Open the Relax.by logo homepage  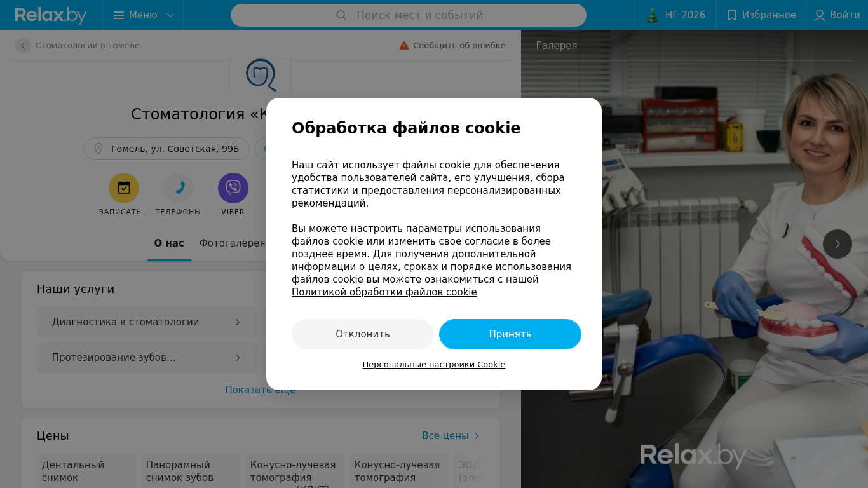[x=51, y=15]
